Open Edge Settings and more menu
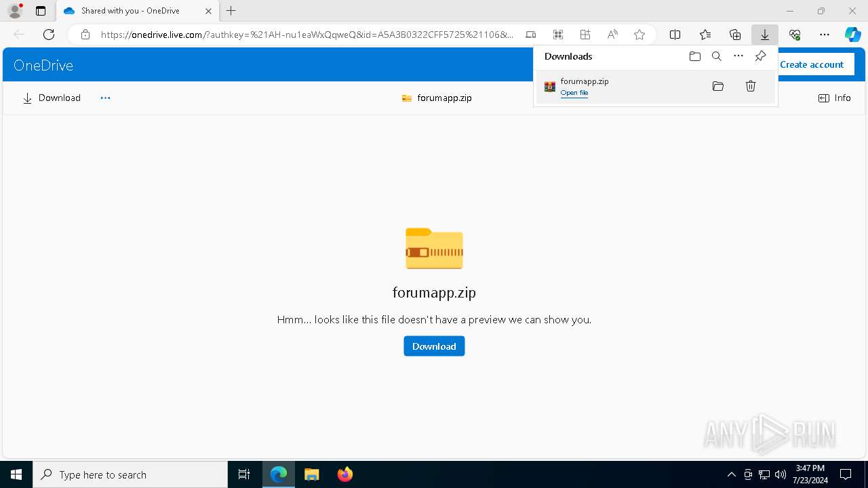 coord(825,35)
